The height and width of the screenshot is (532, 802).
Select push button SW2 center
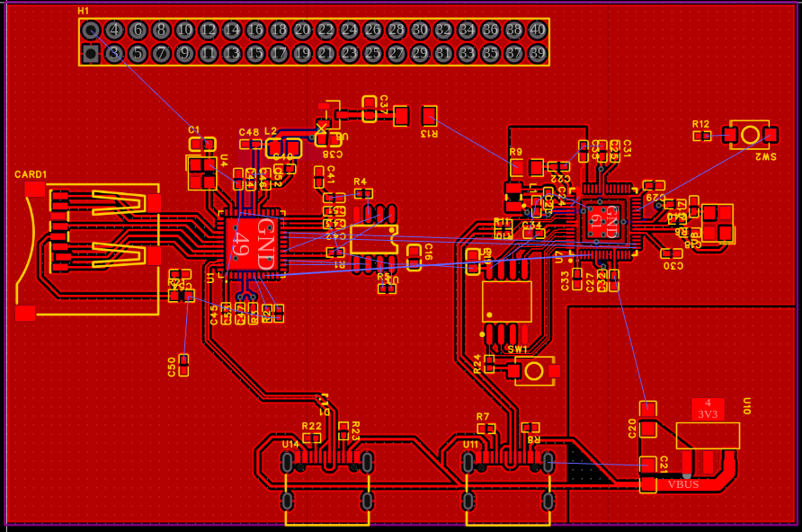pyautogui.click(x=750, y=134)
